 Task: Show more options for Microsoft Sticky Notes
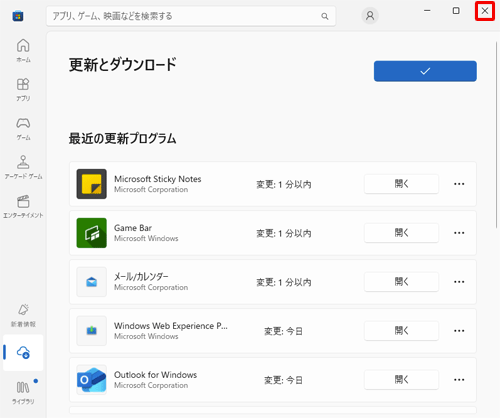459,184
